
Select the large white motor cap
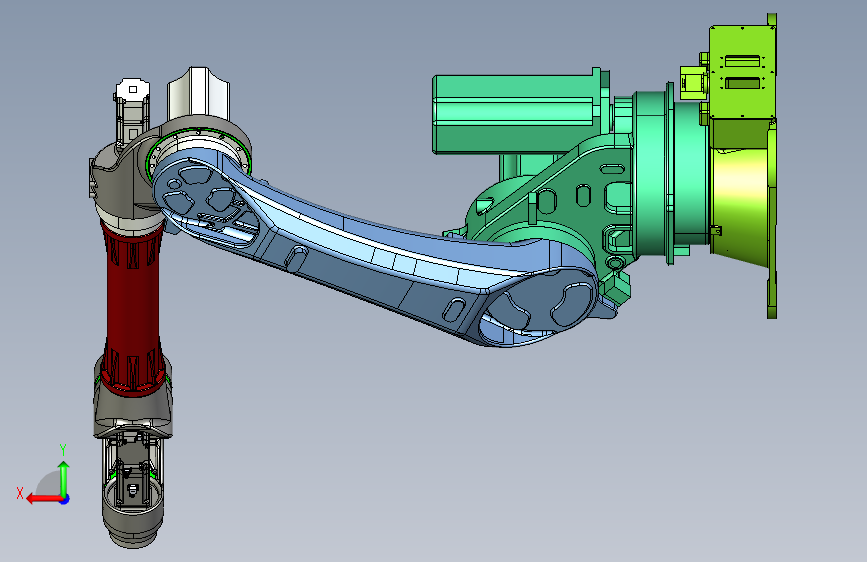[x=199, y=93]
